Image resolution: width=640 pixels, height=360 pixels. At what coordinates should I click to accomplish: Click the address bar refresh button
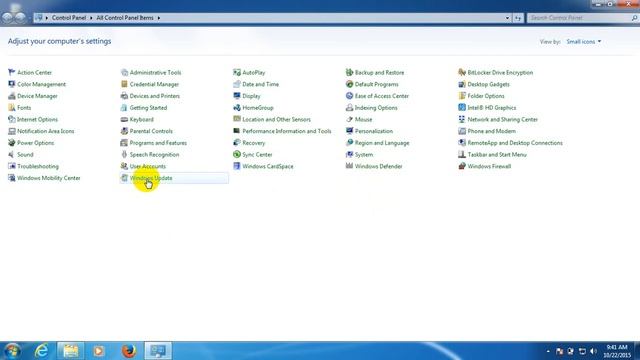pyautogui.click(x=518, y=18)
